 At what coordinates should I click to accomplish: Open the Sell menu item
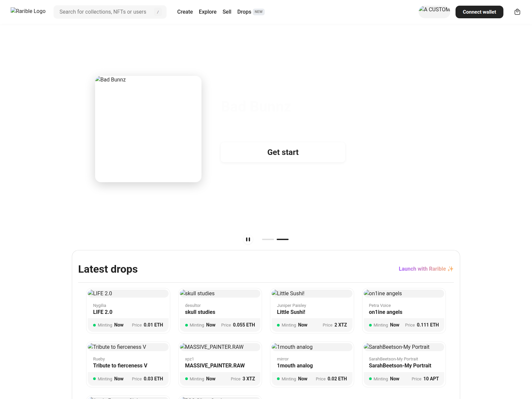[x=227, y=12]
